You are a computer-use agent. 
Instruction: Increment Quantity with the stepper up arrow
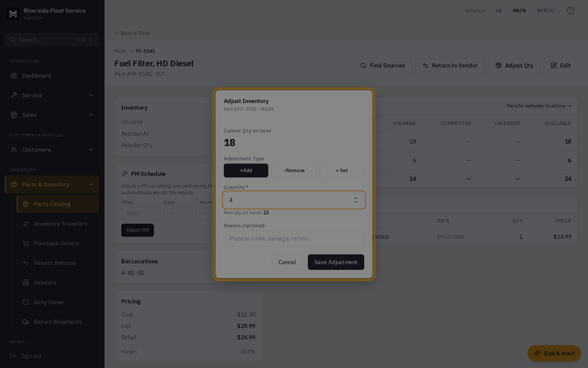[x=355, y=198]
